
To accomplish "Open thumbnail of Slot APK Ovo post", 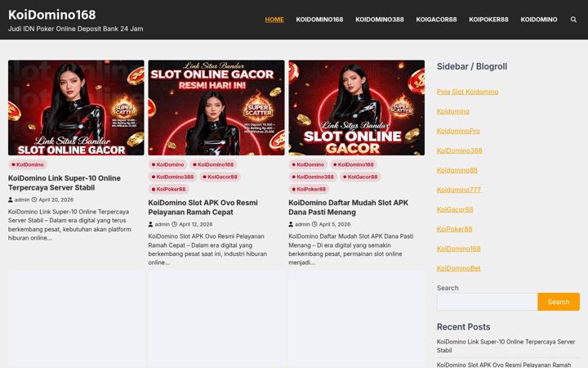I will (x=216, y=108).
